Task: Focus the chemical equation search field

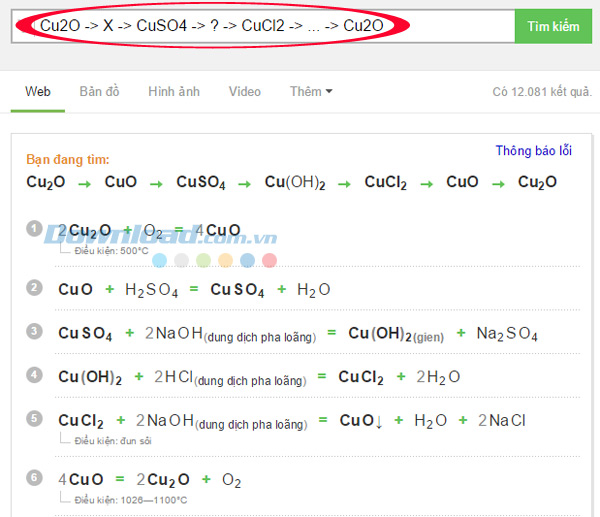Action: 263,26
